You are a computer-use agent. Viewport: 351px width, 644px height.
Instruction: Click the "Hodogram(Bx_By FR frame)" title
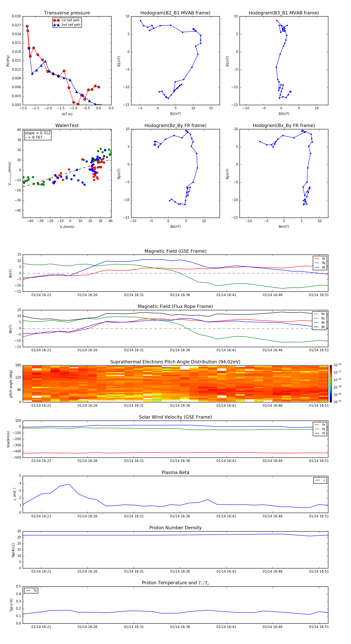pyautogui.click(x=284, y=125)
